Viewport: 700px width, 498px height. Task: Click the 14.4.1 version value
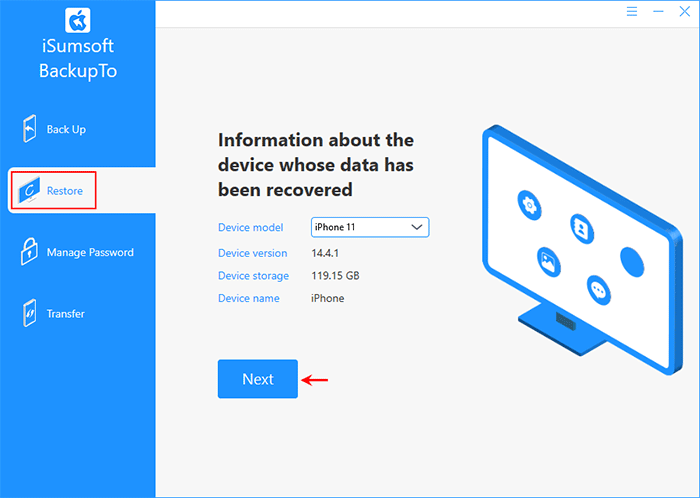pos(325,253)
